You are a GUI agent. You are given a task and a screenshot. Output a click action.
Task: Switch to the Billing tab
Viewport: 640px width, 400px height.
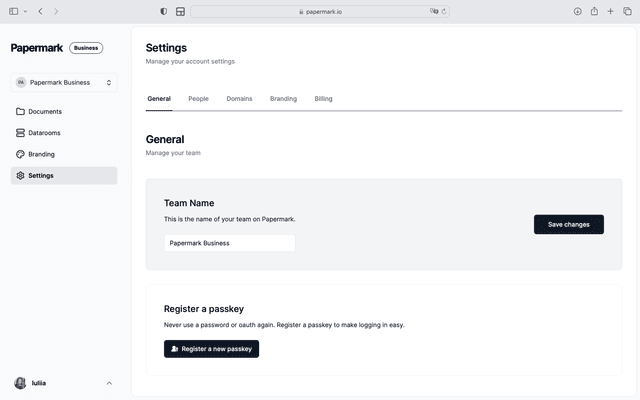tap(323, 99)
